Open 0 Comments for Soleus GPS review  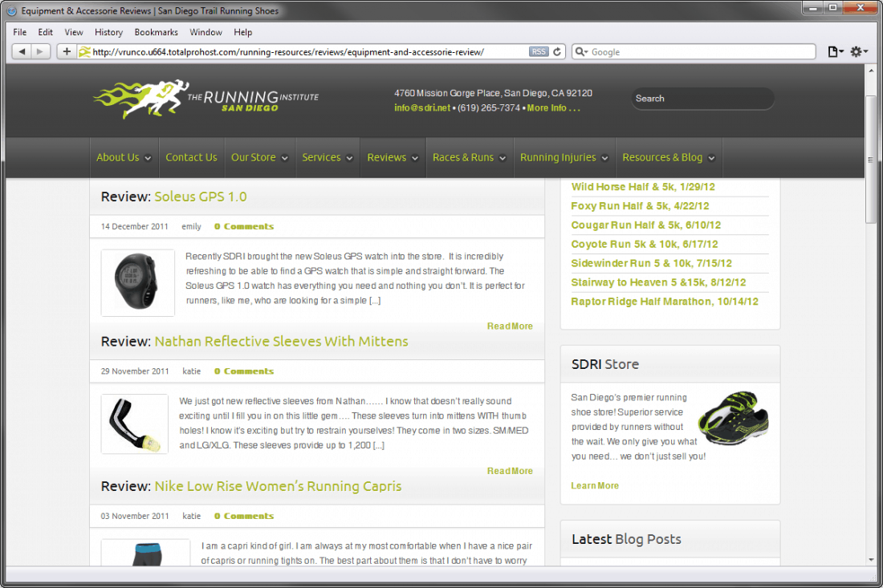tap(244, 226)
